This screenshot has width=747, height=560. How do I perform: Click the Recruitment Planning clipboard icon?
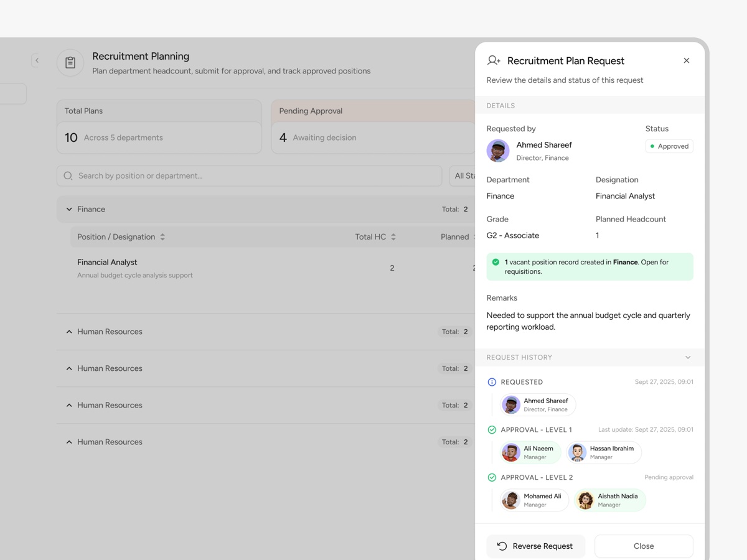pyautogui.click(x=70, y=63)
